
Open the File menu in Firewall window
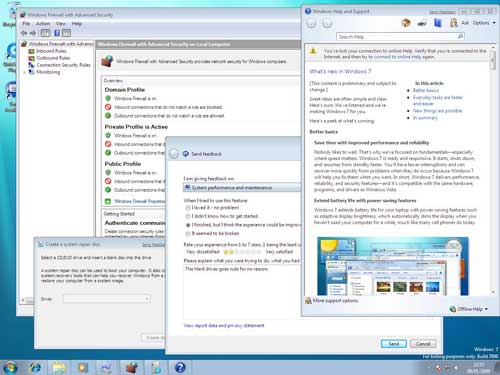(x=26, y=24)
